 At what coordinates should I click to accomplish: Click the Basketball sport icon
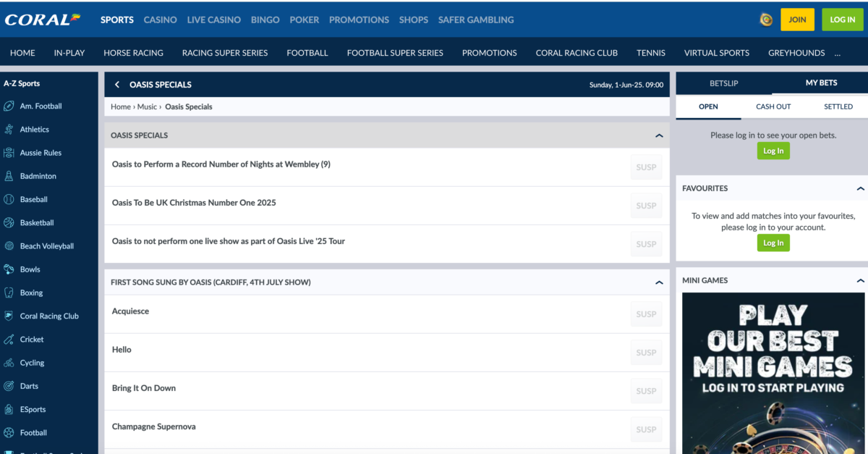9,223
